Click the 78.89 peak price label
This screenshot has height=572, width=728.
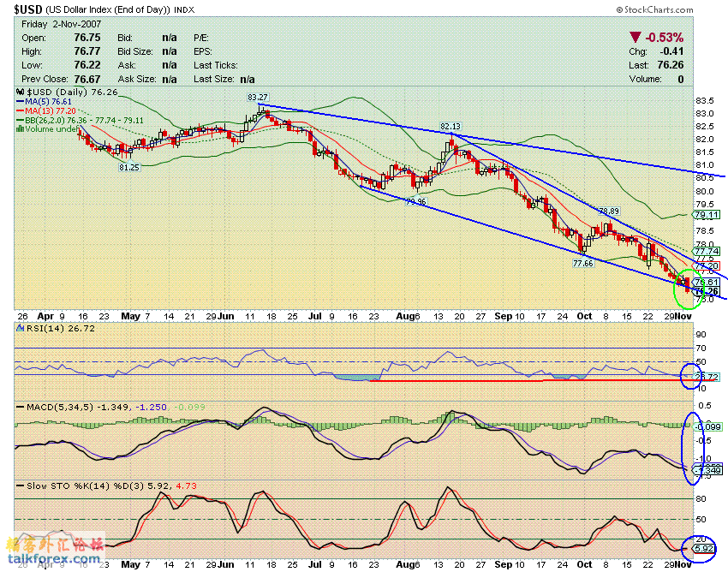[x=609, y=212]
